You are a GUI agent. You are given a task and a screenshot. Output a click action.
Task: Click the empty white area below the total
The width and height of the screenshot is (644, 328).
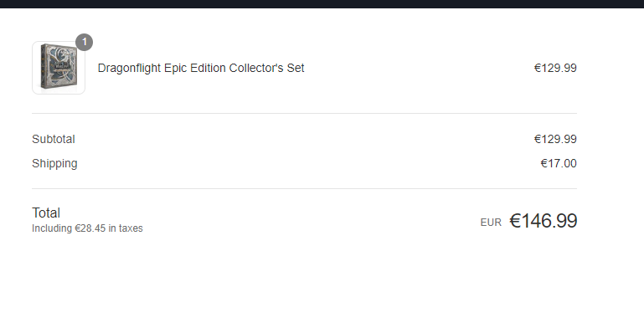coord(322,284)
